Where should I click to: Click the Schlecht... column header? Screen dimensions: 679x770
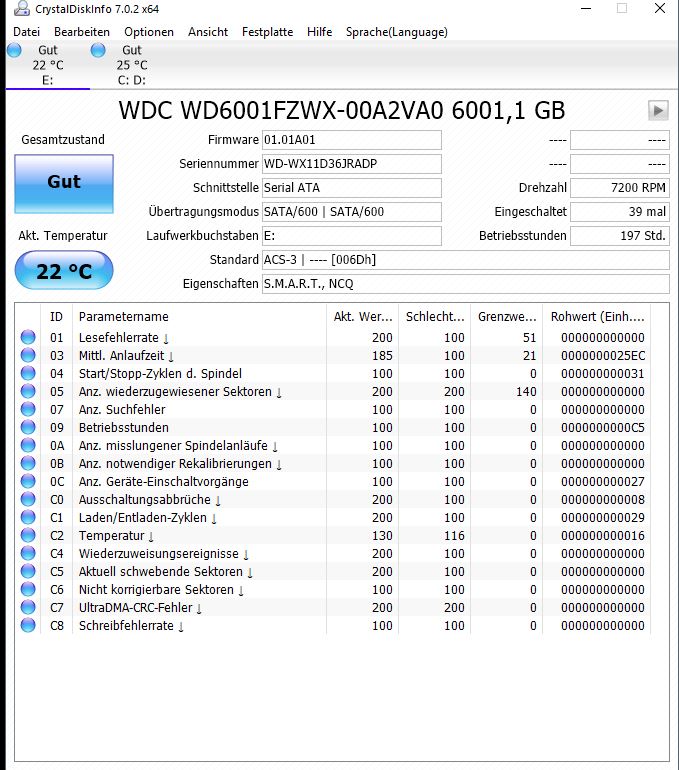click(x=435, y=317)
